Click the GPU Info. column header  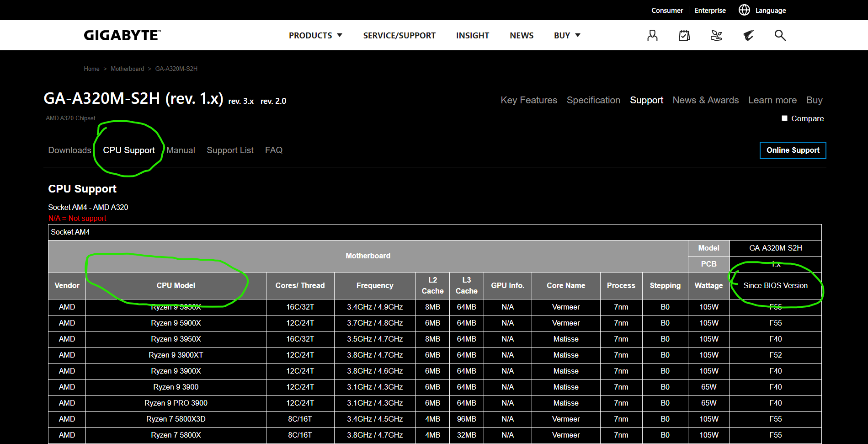(507, 286)
